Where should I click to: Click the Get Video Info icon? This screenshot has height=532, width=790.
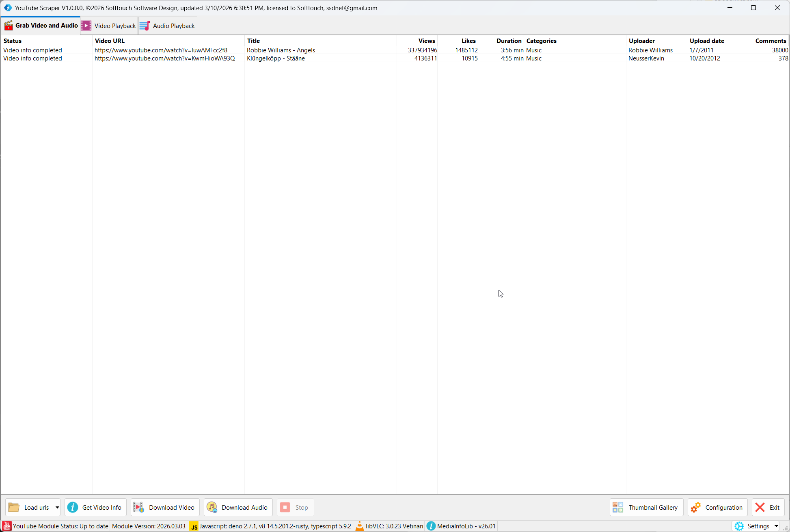coord(73,507)
